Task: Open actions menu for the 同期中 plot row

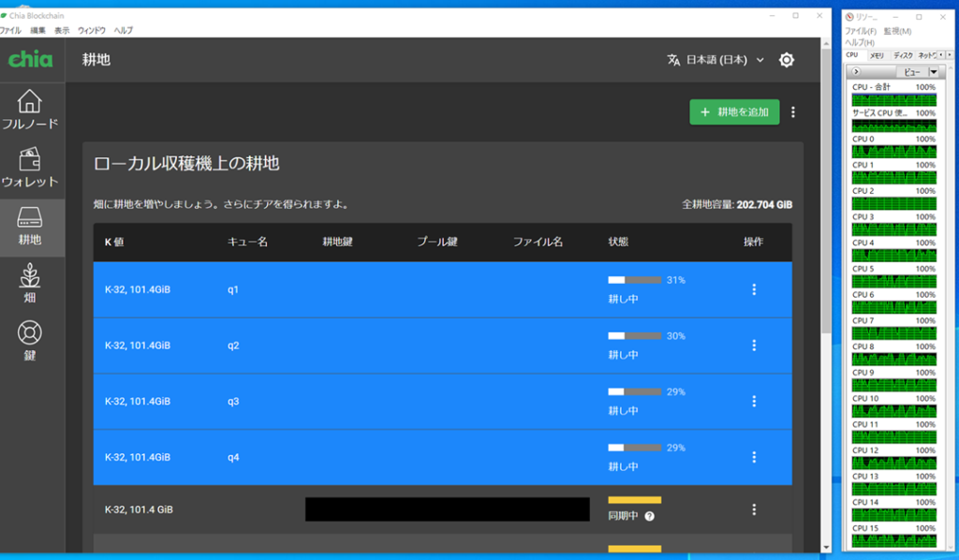Action: pos(754,509)
